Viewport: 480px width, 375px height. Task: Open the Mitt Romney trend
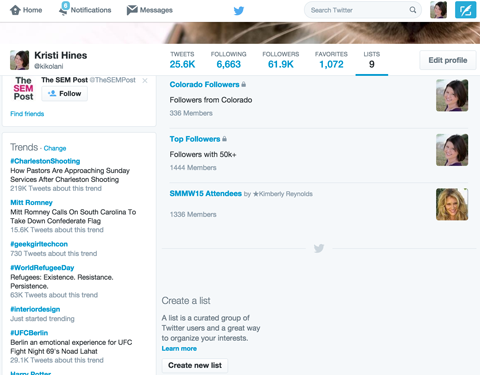32,203
